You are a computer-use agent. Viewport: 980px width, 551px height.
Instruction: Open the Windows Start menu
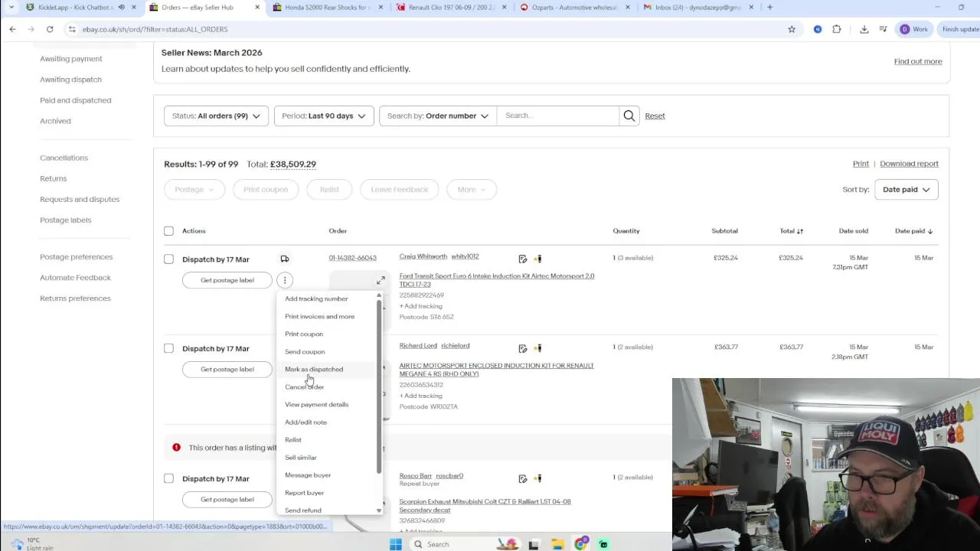(x=396, y=544)
